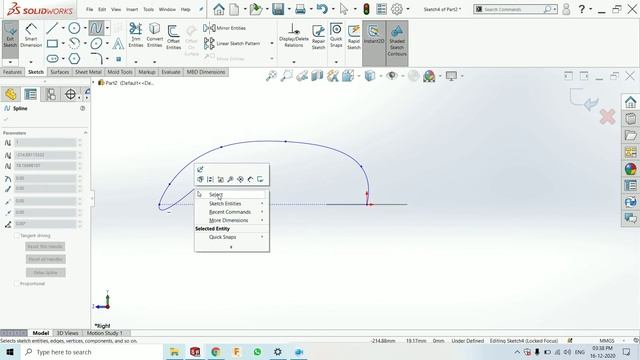Click the Rapid Sketch tool
The width and height of the screenshot is (640, 360).
[354, 37]
